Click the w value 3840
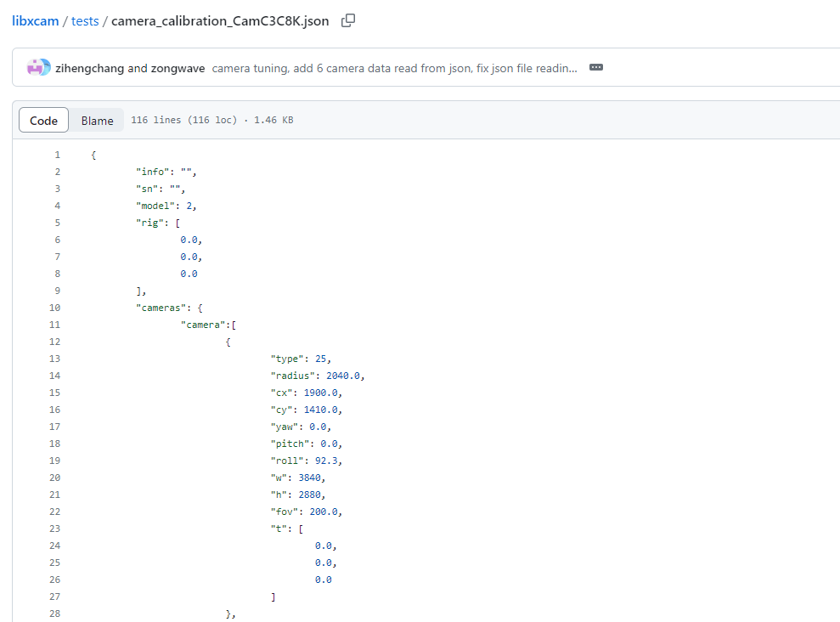Image resolution: width=840 pixels, height=622 pixels. [310, 478]
